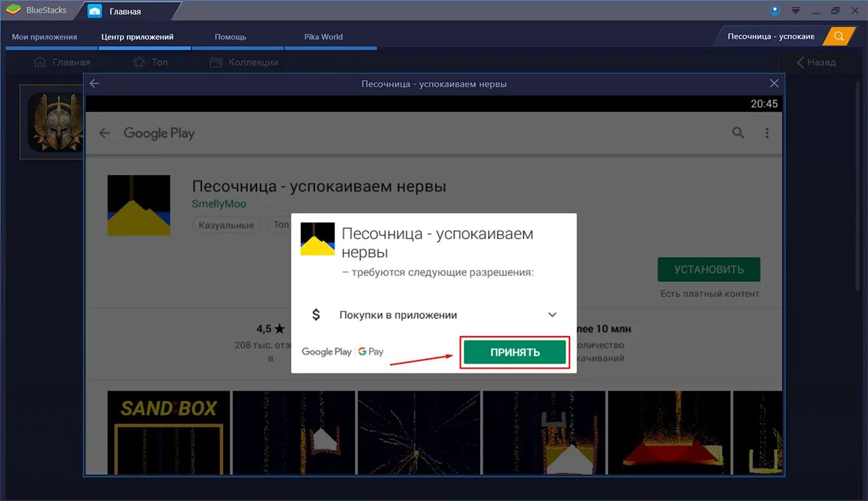This screenshot has width=868, height=501.
Task: Expand the title bar dropdown arrow
Action: click(795, 10)
